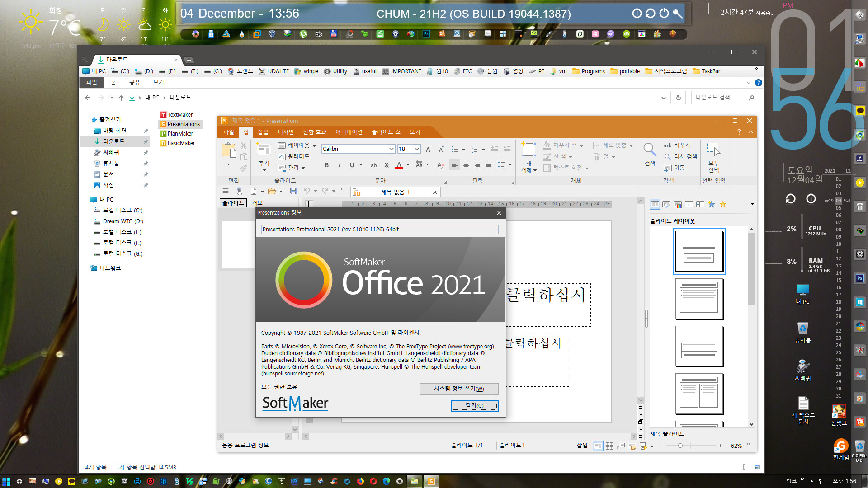Expand the sidebar options dropdown arrow
Image resolution: width=868 pixels, height=488 pixels.
[x=752, y=205]
